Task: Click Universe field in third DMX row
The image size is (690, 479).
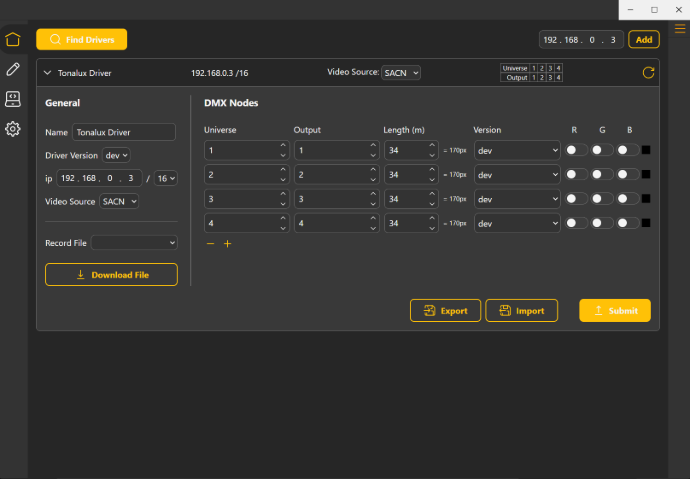Action: click(x=246, y=199)
